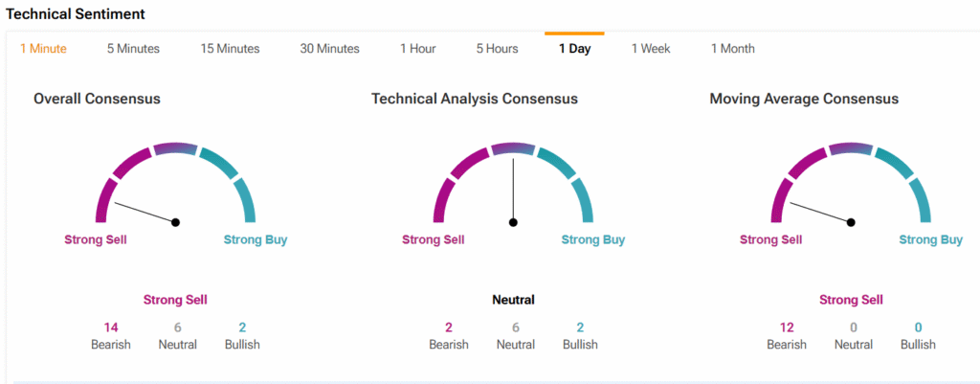Screen dimensions: 980x384
Task: Click the Moving Average Consensus gauge pivot
Action: (x=851, y=222)
